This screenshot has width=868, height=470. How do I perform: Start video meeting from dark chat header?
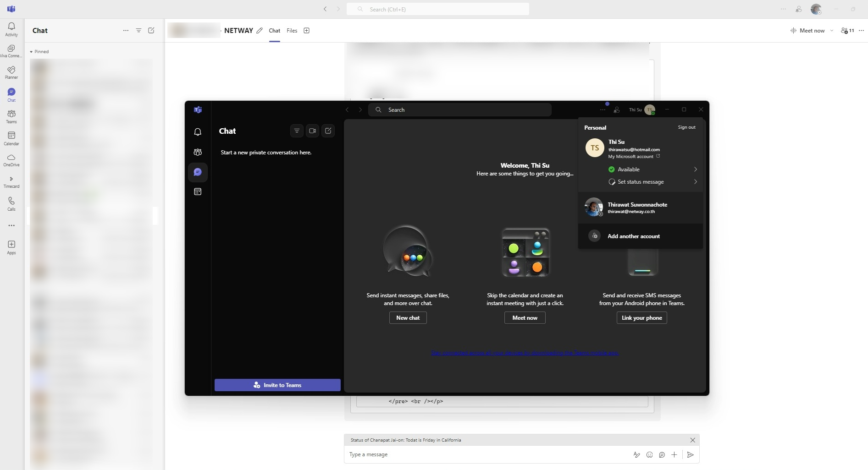(312, 131)
